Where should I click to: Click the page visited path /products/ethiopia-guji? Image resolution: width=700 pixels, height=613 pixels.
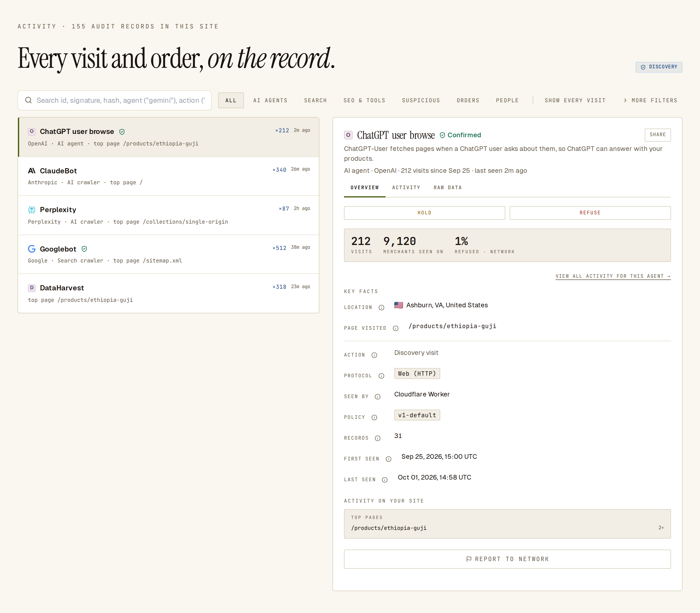click(x=452, y=326)
